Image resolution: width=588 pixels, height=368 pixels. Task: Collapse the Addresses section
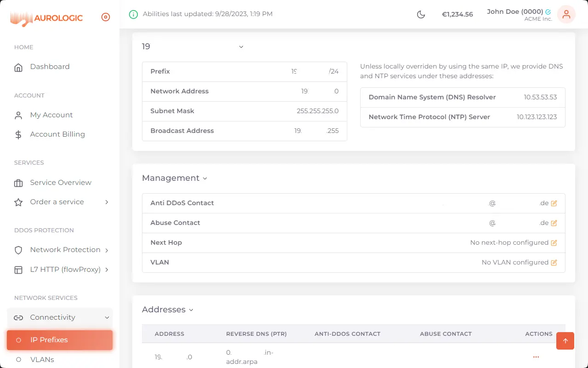coord(191,310)
